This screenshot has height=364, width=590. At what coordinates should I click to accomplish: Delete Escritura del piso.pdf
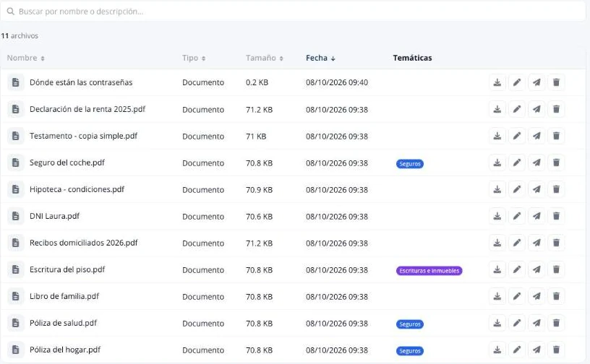click(556, 269)
